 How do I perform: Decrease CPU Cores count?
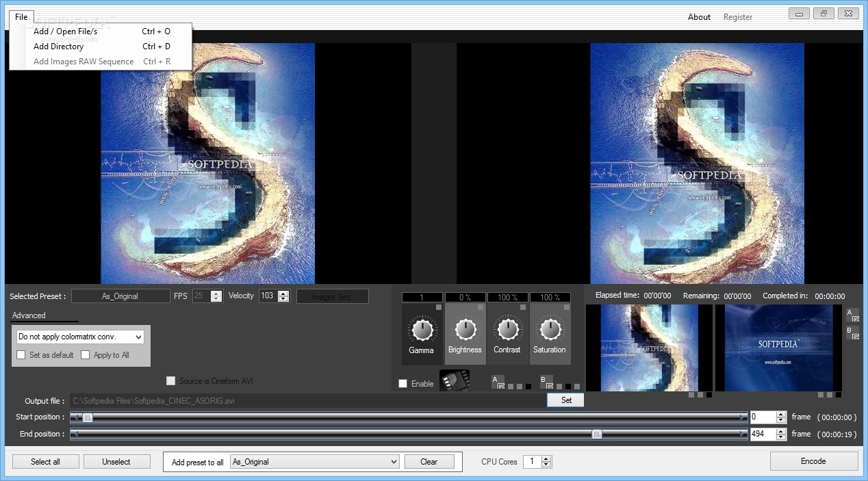tap(546, 465)
